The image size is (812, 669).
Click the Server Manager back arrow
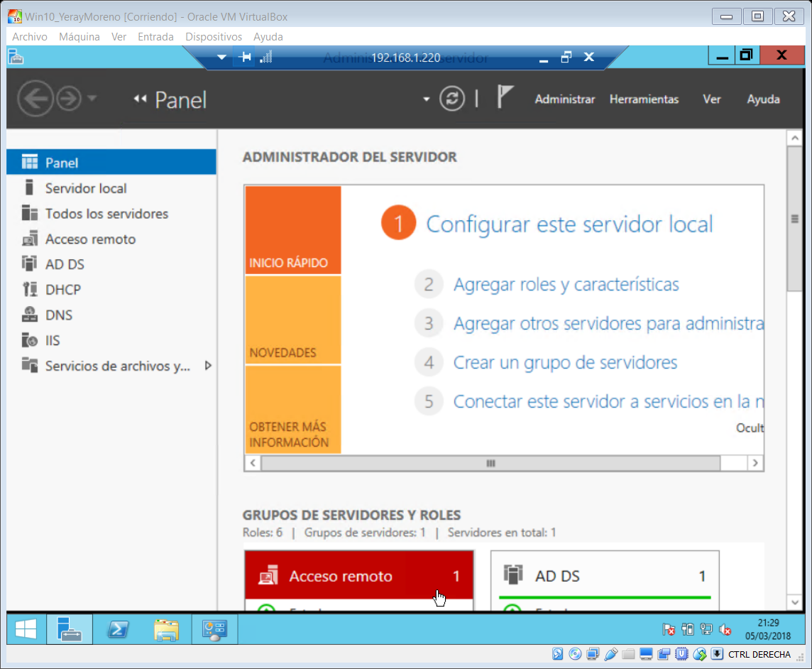35,99
